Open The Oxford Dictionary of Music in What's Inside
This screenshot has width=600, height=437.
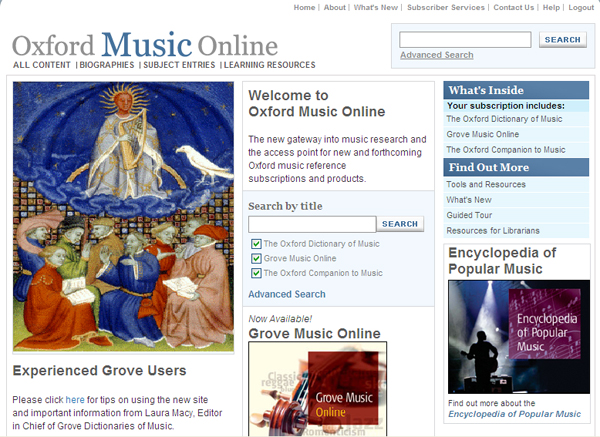(x=504, y=119)
